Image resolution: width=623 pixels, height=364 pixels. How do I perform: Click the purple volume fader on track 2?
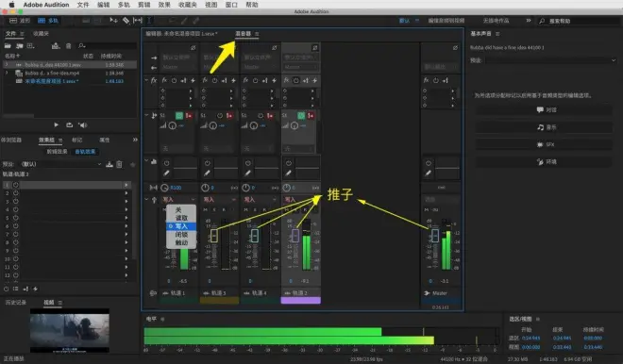pyautogui.click(x=295, y=236)
